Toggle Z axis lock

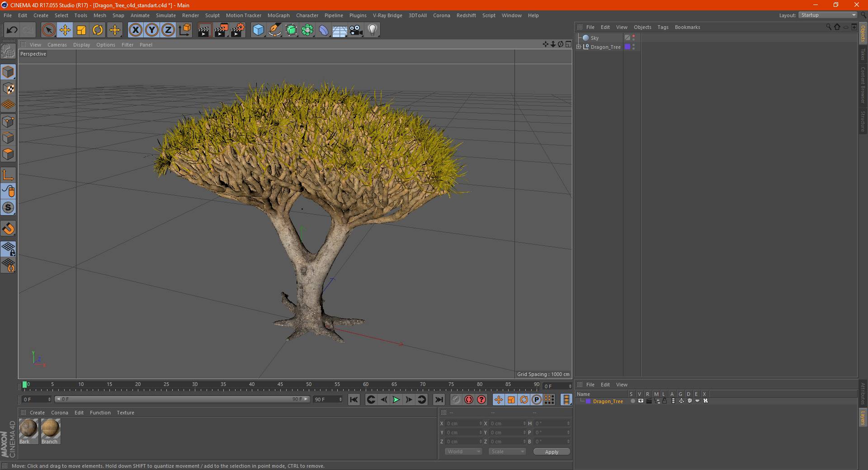click(168, 30)
